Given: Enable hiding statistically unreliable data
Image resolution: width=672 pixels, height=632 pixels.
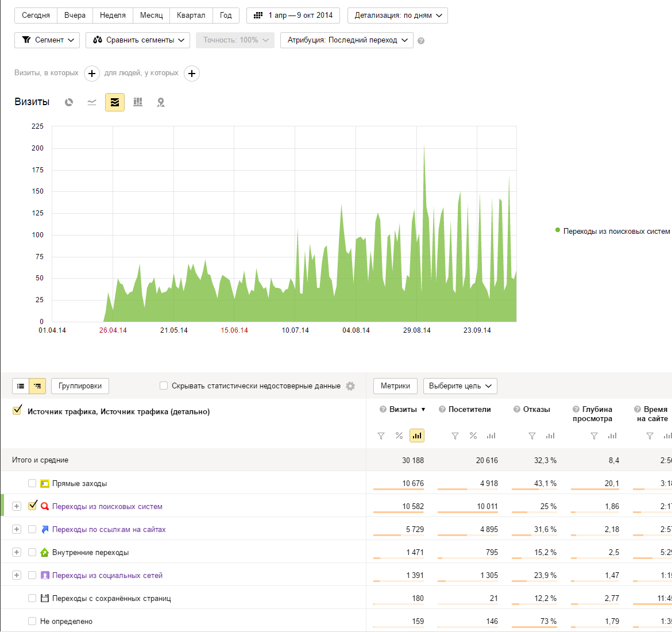Looking at the screenshot, I should [x=164, y=386].
